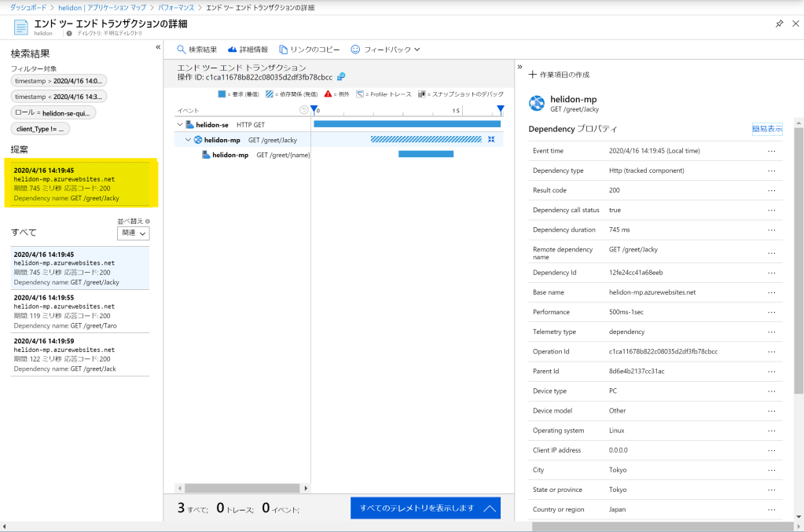Select the 14:19:55 GET /greet/Taro result

point(79,311)
